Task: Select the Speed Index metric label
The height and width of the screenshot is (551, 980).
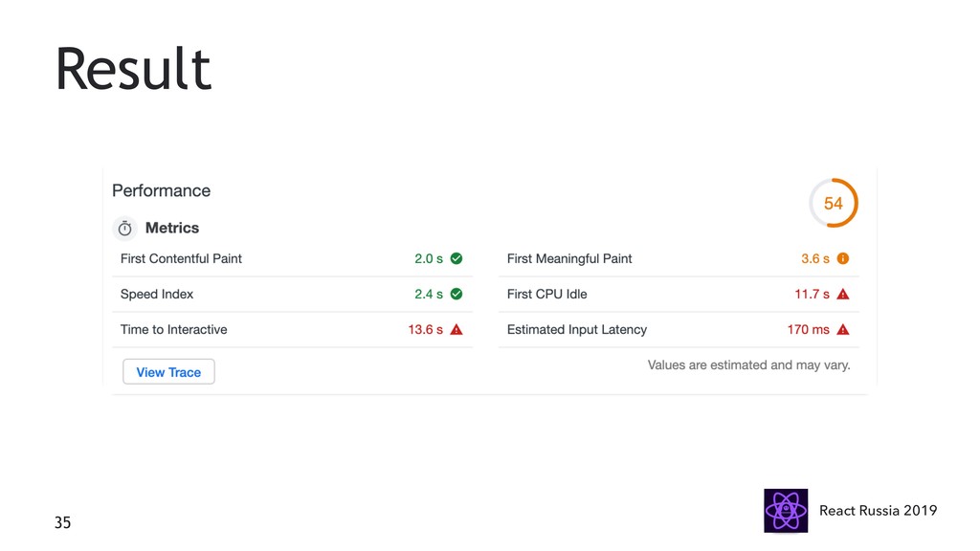Action: [157, 295]
